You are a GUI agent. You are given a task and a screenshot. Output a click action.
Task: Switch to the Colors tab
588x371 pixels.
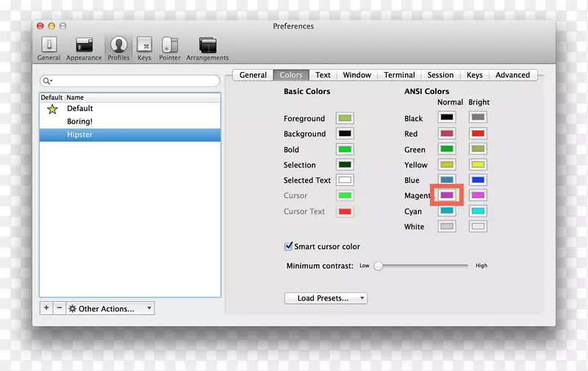(x=291, y=75)
